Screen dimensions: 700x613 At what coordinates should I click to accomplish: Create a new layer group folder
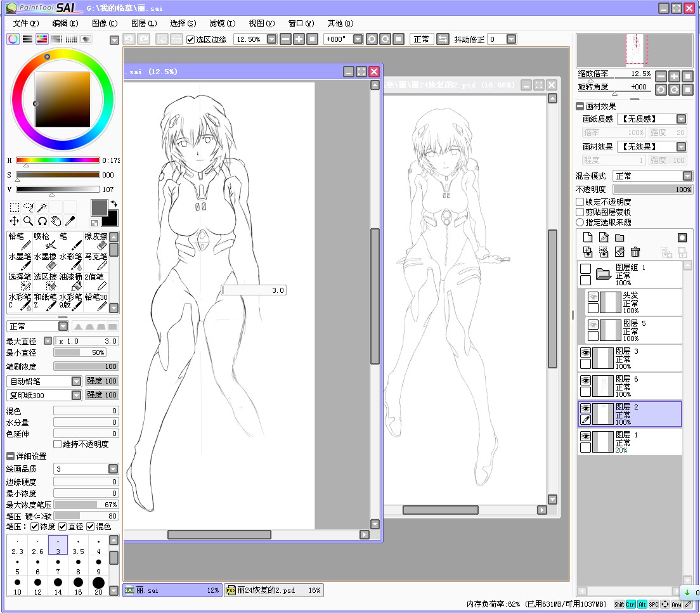(x=619, y=237)
